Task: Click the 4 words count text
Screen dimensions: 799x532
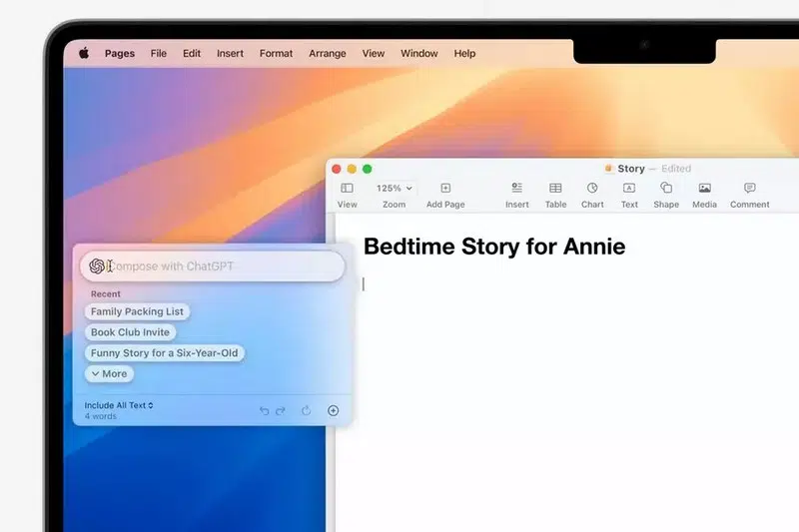Action: click(101, 416)
